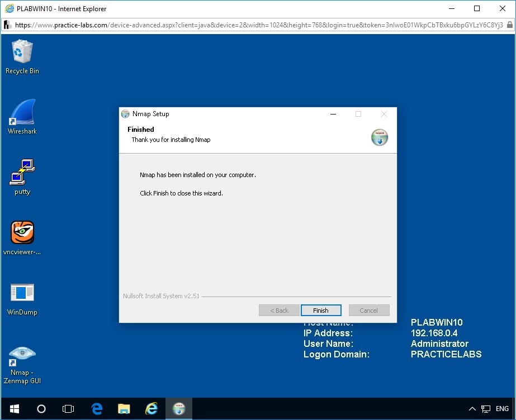Switch to the Nmap Setup taskbar item
The height and width of the screenshot is (420, 516).
[179, 409]
